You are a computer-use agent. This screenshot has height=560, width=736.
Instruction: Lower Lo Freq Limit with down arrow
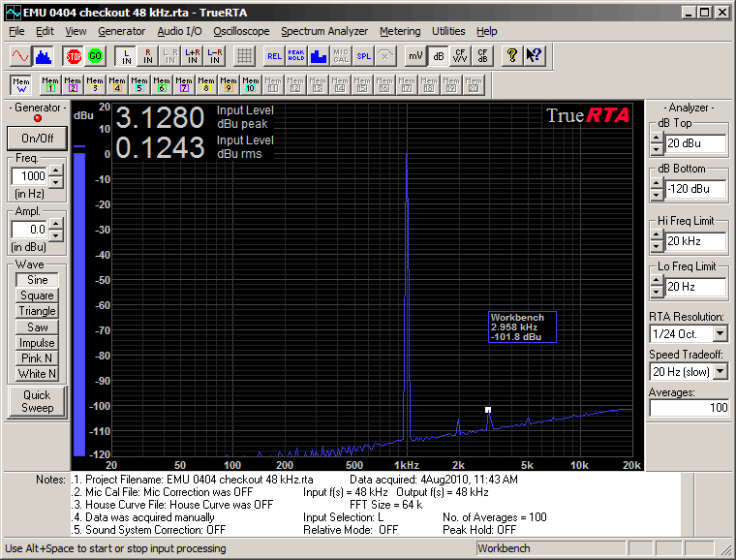click(x=658, y=293)
